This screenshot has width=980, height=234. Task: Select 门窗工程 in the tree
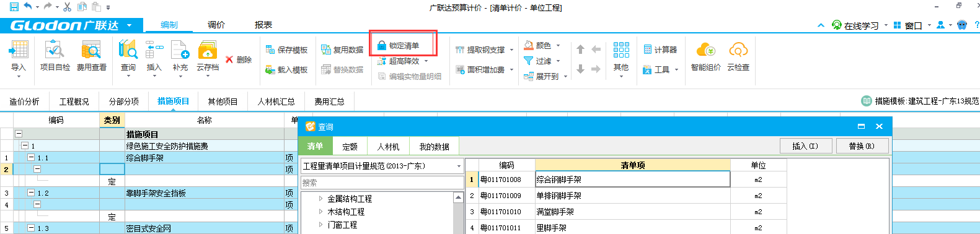click(x=342, y=225)
